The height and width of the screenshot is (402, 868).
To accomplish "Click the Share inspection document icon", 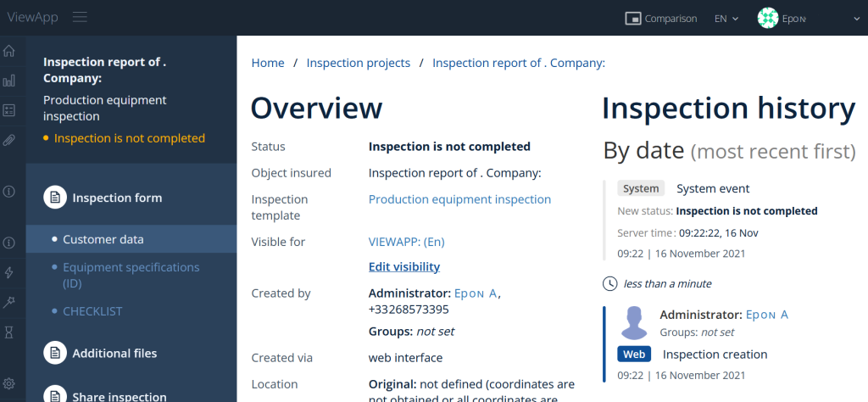I will (55, 394).
